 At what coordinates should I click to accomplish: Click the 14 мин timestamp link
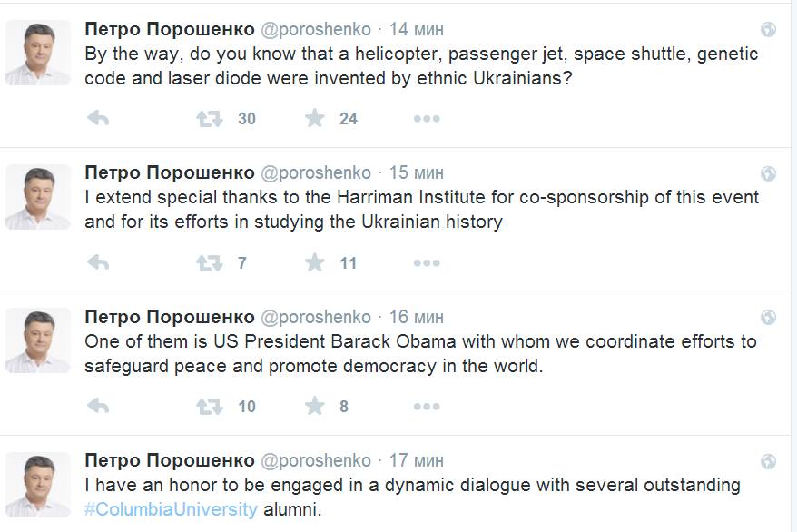[417, 29]
